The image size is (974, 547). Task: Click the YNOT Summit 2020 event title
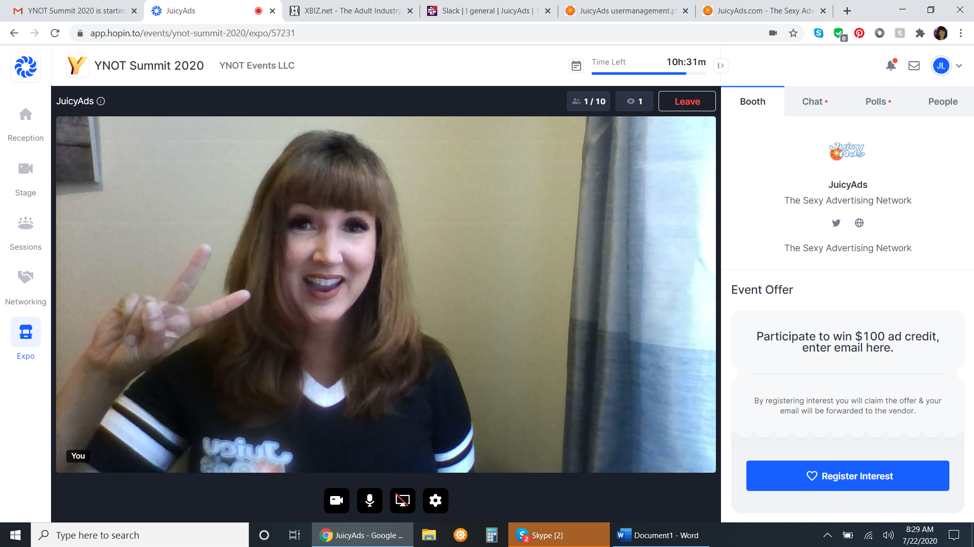click(x=149, y=65)
